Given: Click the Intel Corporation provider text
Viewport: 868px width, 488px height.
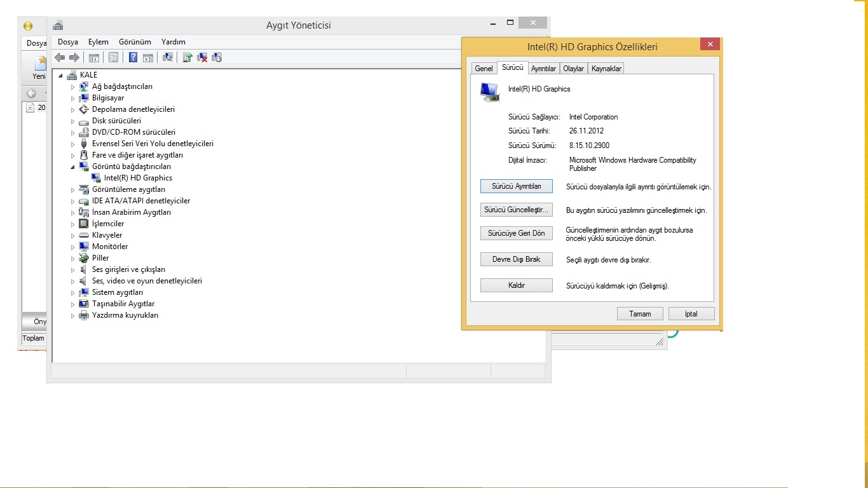Looking at the screenshot, I should point(593,117).
